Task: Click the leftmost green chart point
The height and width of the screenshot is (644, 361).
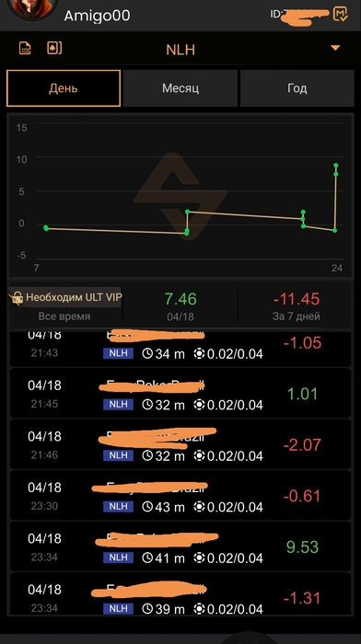Action: tap(46, 228)
